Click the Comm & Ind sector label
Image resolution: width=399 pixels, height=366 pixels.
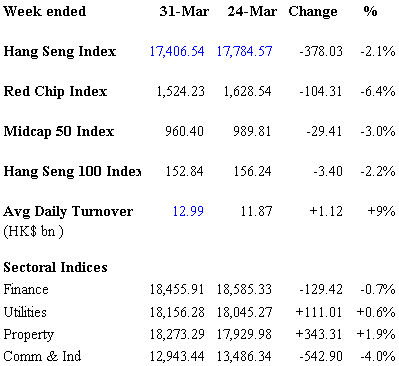point(42,356)
